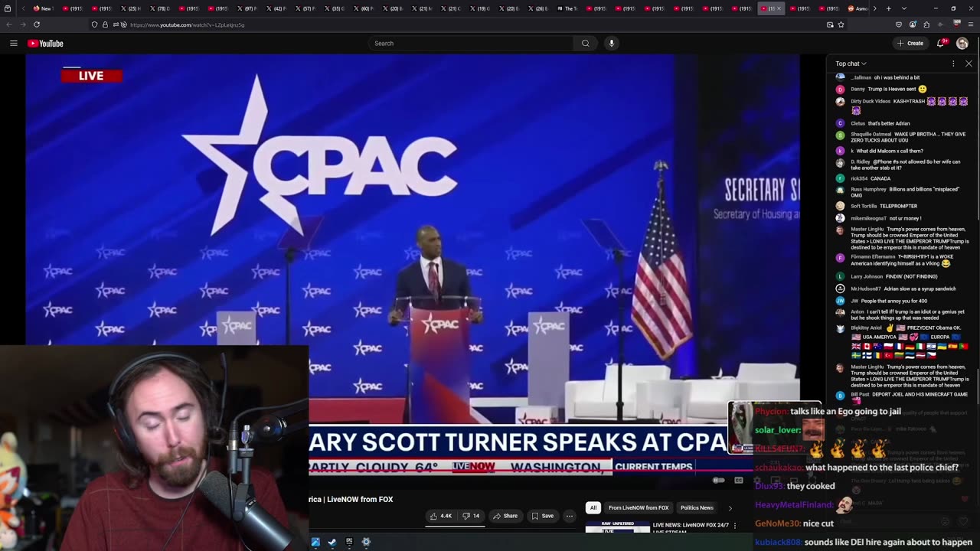Like the video
Image resolution: width=980 pixels, height=551 pixels.
441,516
